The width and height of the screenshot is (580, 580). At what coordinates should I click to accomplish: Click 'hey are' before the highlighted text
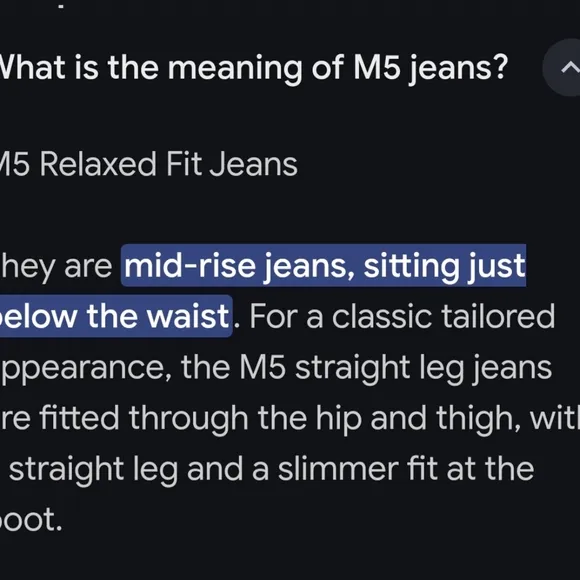coord(56,266)
